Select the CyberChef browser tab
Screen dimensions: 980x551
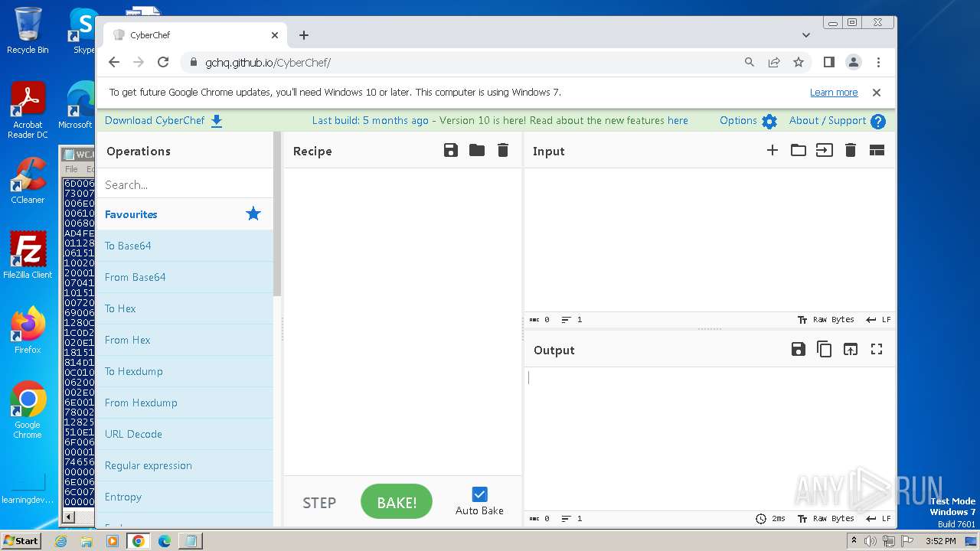click(x=195, y=35)
